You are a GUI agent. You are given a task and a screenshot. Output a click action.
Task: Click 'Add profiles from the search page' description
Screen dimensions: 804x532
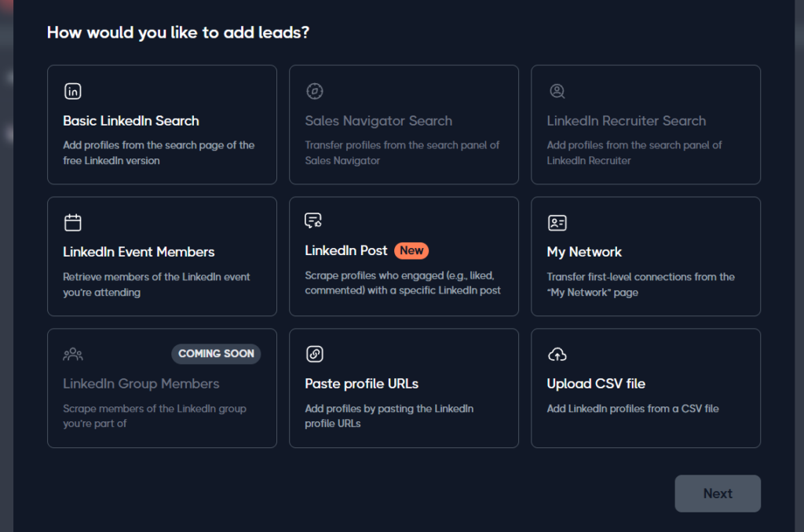point(159,153)
